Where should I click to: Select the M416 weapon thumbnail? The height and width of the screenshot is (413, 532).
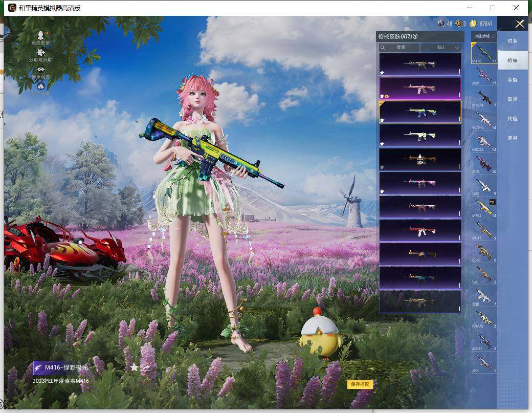pos(484,53)
